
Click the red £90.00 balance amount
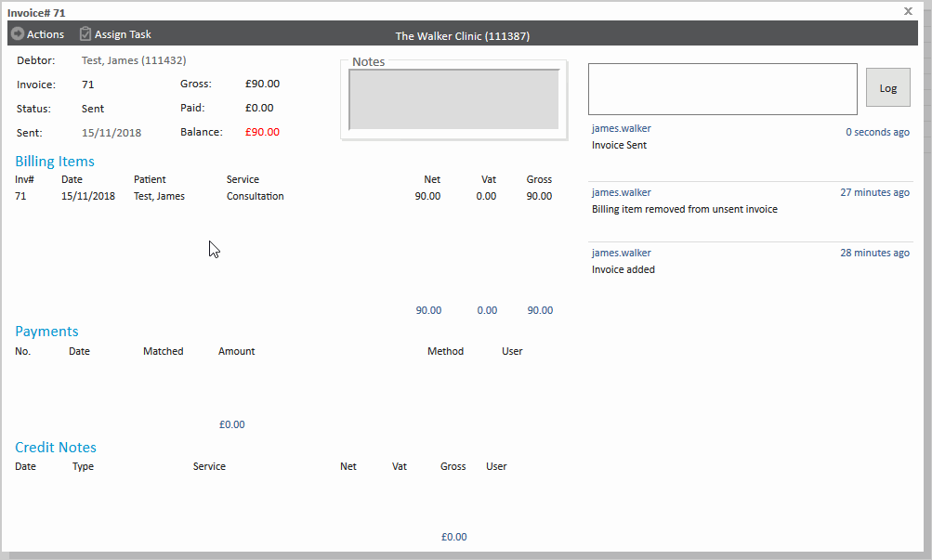tap(262, 132)
